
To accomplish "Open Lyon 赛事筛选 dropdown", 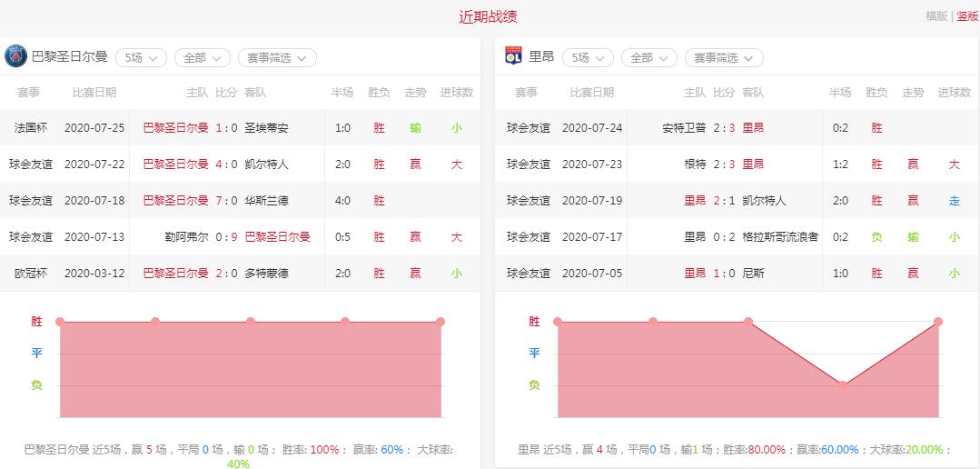I will click(x=724, y=57).
